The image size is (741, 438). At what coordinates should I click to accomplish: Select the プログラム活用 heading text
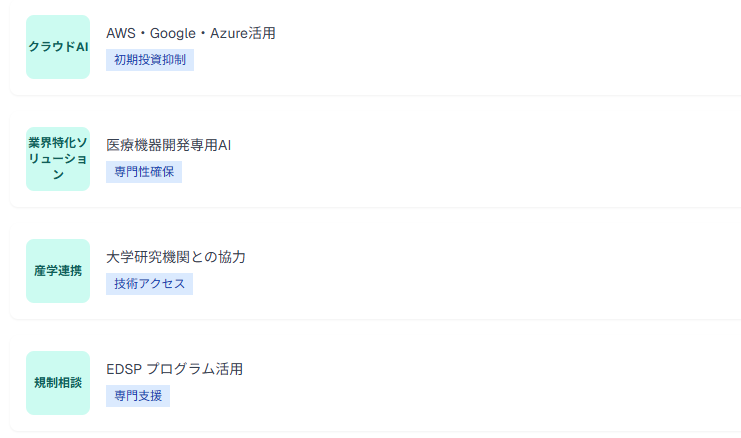click(194, 369)
